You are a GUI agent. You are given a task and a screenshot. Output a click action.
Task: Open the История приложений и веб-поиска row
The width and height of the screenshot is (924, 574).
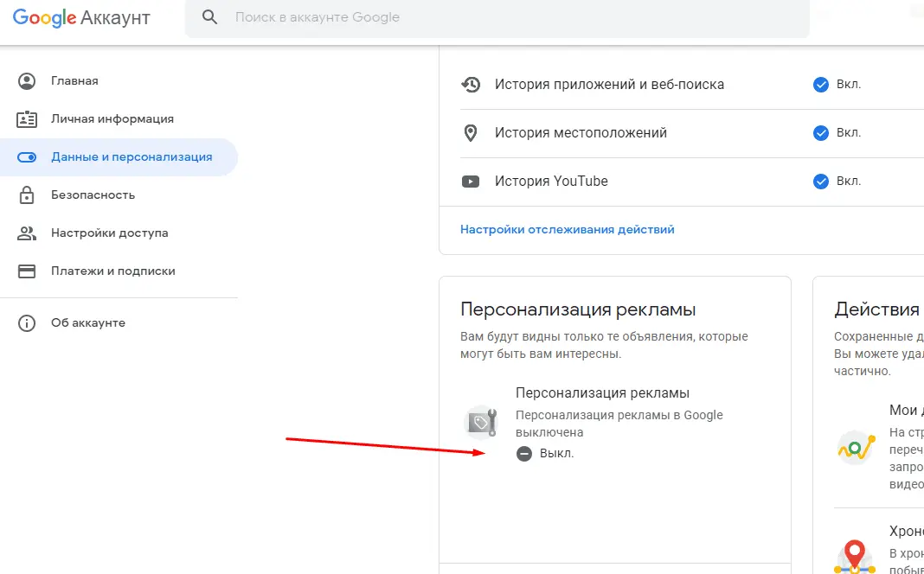click(x=609, y=85)
